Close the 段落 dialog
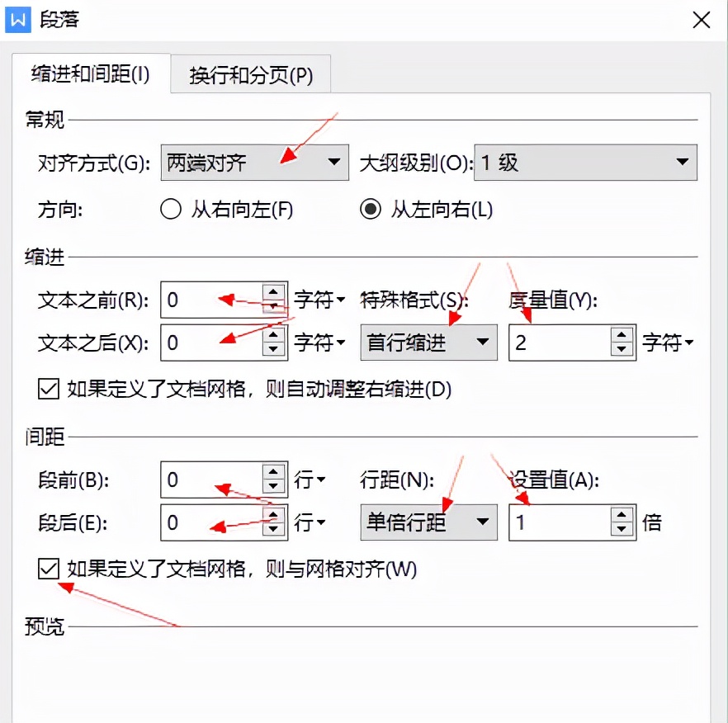Viewport: 728px width, 723px height. point(701,20)
